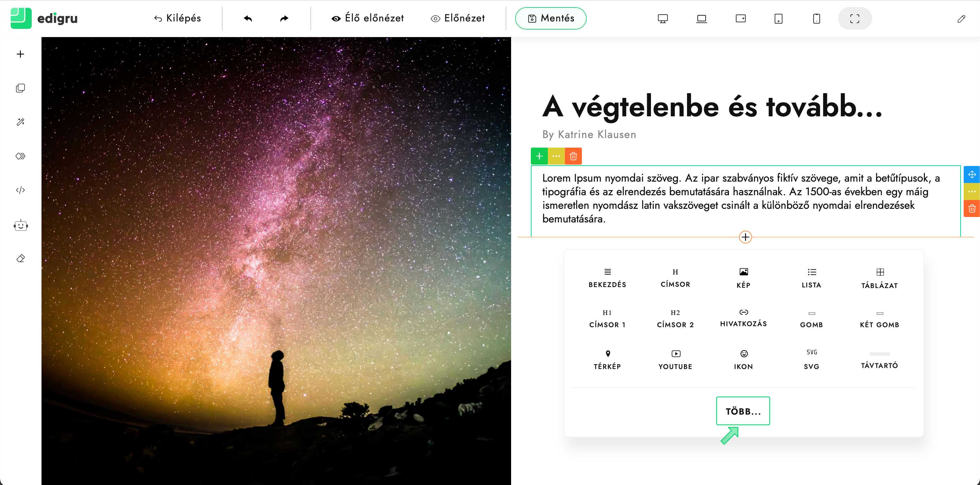The width and height of the screenshot is (980, 485).
Task: Click Kilépés to exit the editor
Action: [x=177, y=18]
